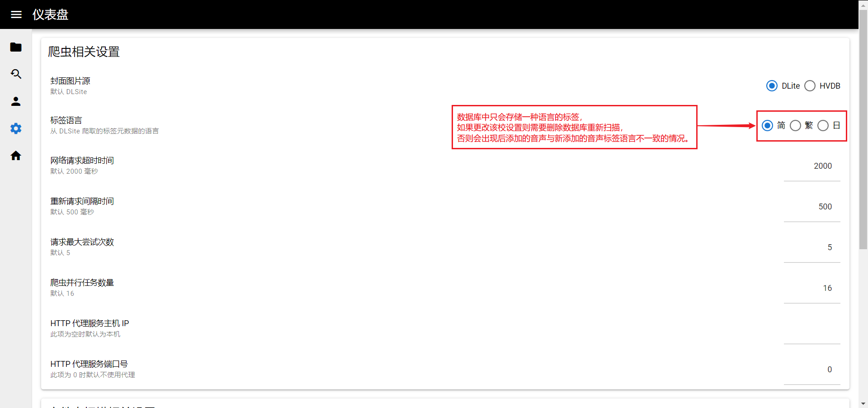868x408 pixels.
Task: Go to the home icon in sidebar
Action: 16,156
